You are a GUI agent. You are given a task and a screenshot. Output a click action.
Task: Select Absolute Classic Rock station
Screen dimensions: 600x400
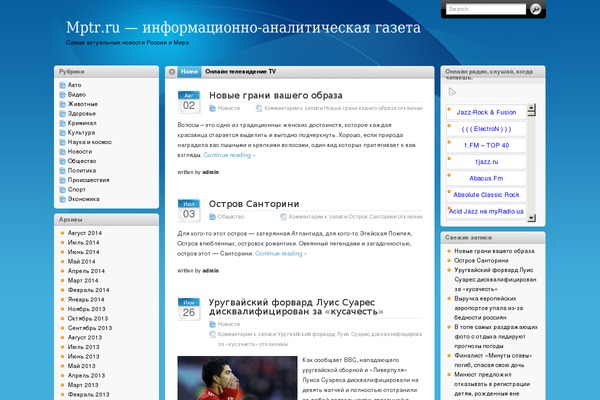coord(486,195)
